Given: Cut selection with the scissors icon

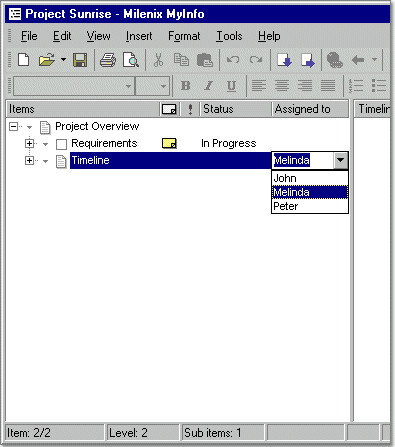Looking at the screenshot, I should click(x=158, y=60).
